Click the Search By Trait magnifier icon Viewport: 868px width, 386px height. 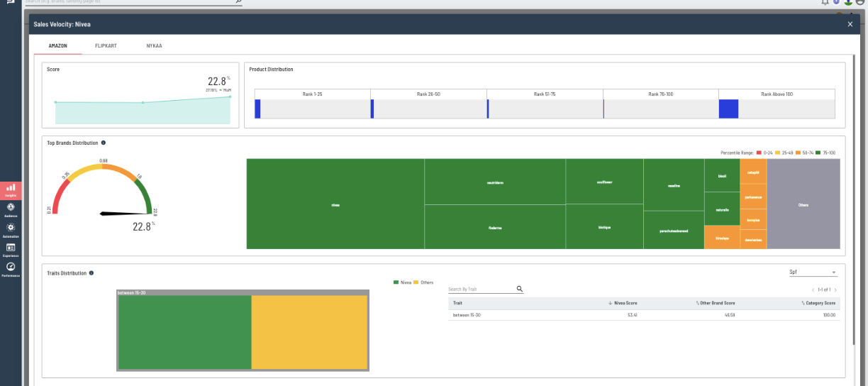(x=520, y=289)
